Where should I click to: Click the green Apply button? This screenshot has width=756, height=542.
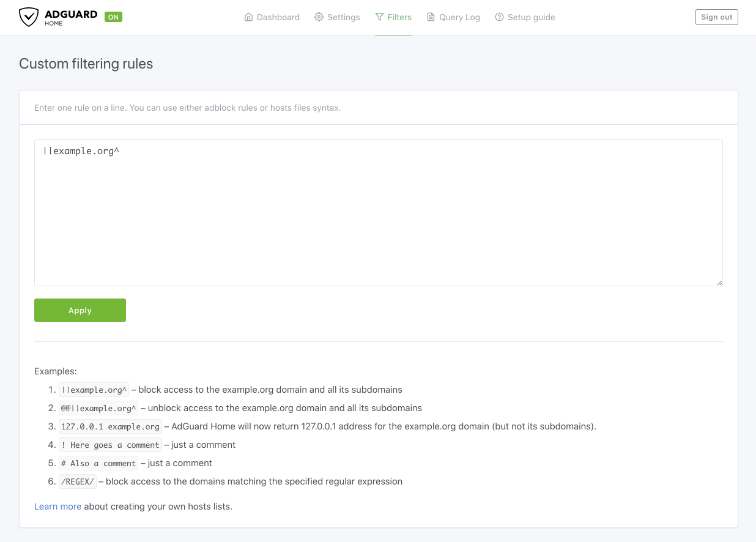[x=80, y=310]
